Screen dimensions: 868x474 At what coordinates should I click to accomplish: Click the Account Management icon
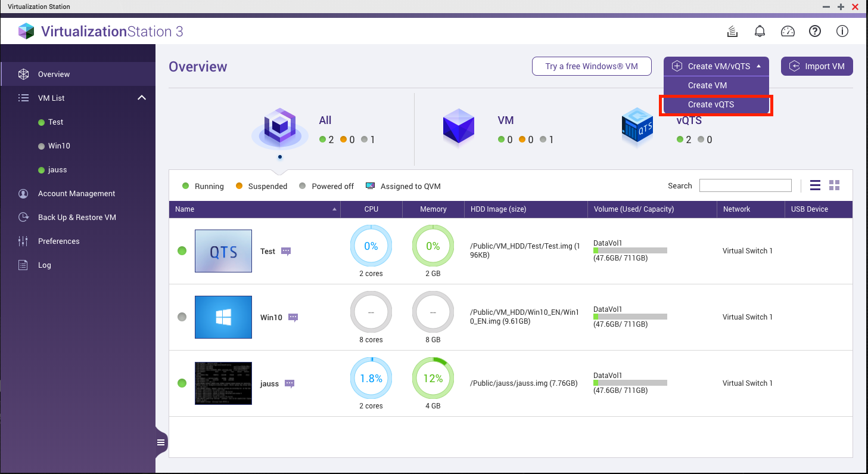[23, 194]
